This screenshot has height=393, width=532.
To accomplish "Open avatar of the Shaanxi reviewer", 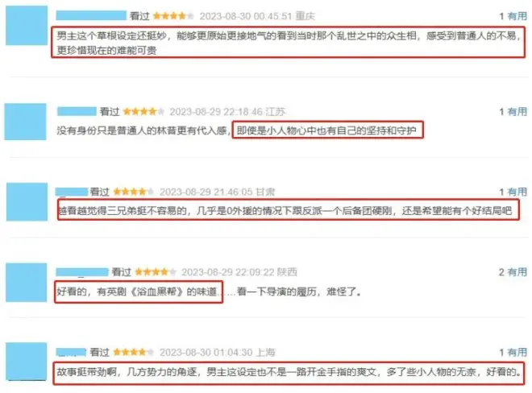I will pyautogui.click(x=27, y=283).
